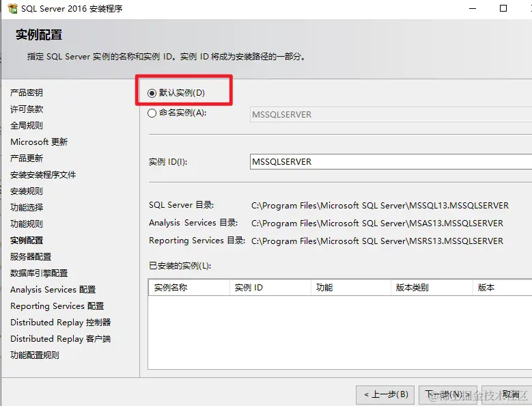
Task: Click the 实例 ID column header
Action: tap(270, 288)
